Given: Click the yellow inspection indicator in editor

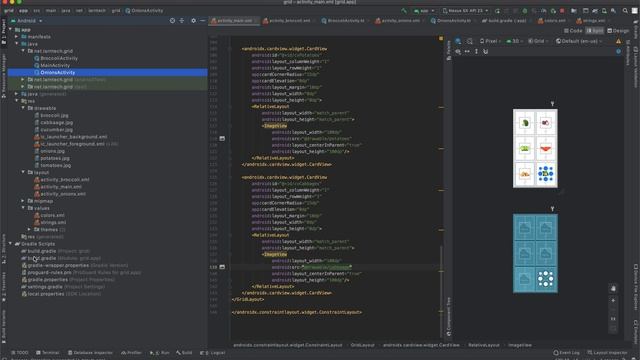Looking at the screenshot, I should click(x=441, y=38).
